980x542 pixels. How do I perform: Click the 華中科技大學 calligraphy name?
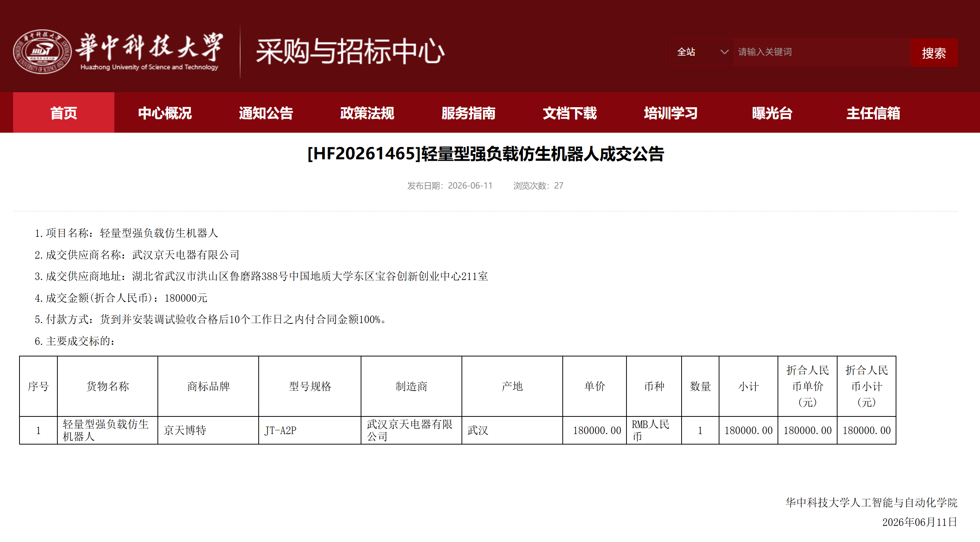point(149,47)
